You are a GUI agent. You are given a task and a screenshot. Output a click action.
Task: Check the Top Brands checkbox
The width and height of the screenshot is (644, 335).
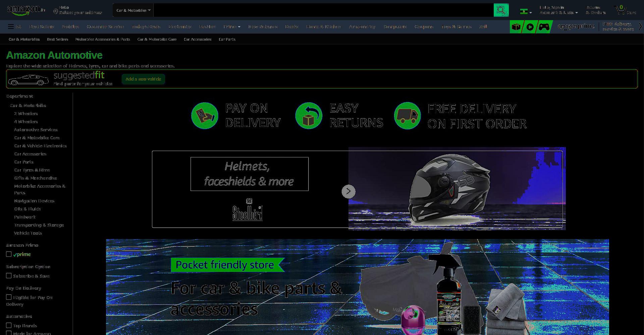pos(9,325)
